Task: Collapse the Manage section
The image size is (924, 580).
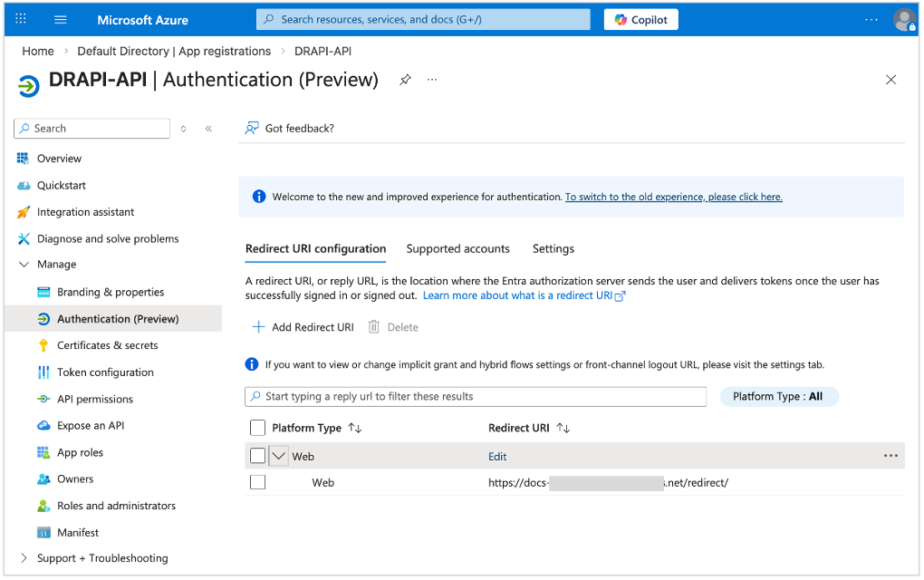Action: point(24,264)
